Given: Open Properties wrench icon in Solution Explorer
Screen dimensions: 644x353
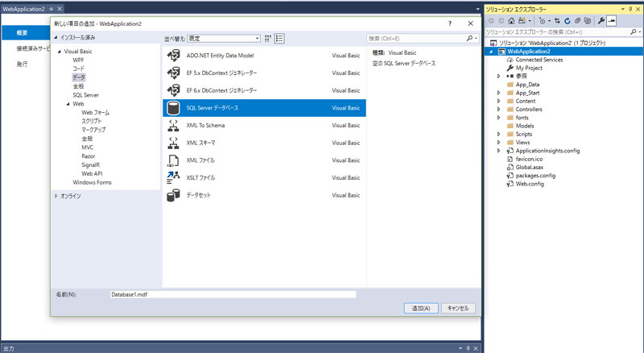Looking at the screenshot, I should [601, 21].
